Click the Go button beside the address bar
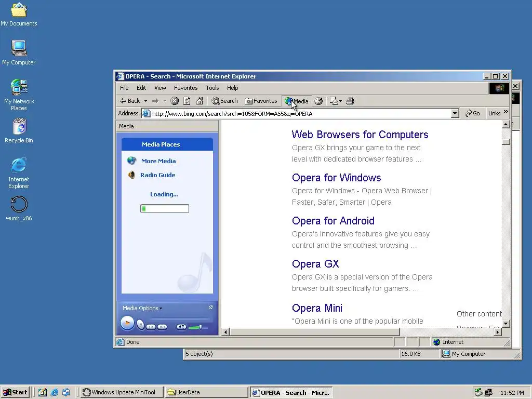Viewport: 532px width, 399px height. 473,113
